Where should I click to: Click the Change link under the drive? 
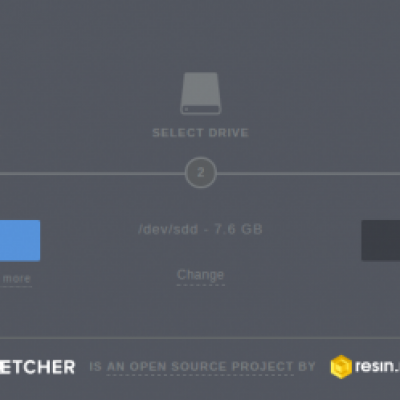coord(201,275)
